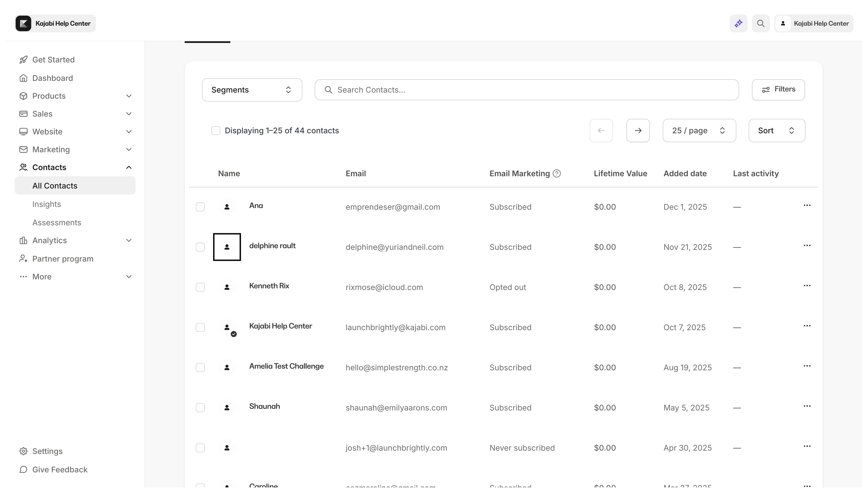
Task: Check the box for Ana's row
Action: 200,207
